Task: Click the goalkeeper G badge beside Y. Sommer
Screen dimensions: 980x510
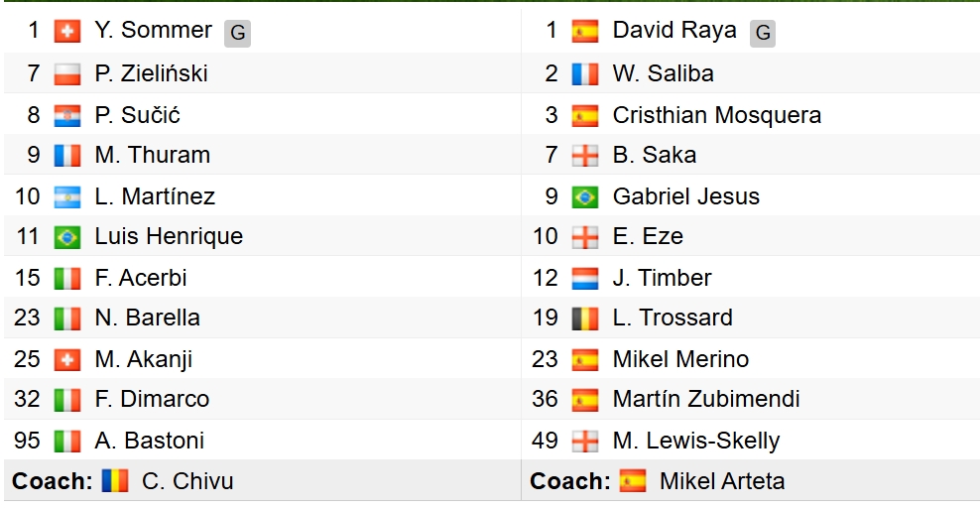Action: tap(237, 33)
